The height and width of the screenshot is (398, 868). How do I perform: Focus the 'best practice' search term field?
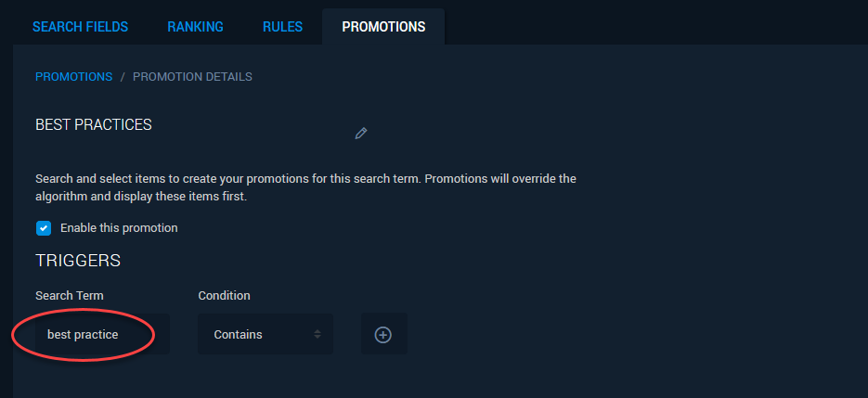click(102, 334)
